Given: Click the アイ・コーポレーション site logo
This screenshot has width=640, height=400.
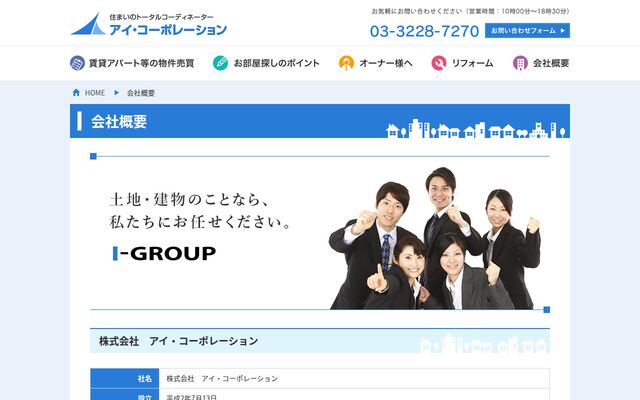Looking at the screenshot, I should click(149, 24).
